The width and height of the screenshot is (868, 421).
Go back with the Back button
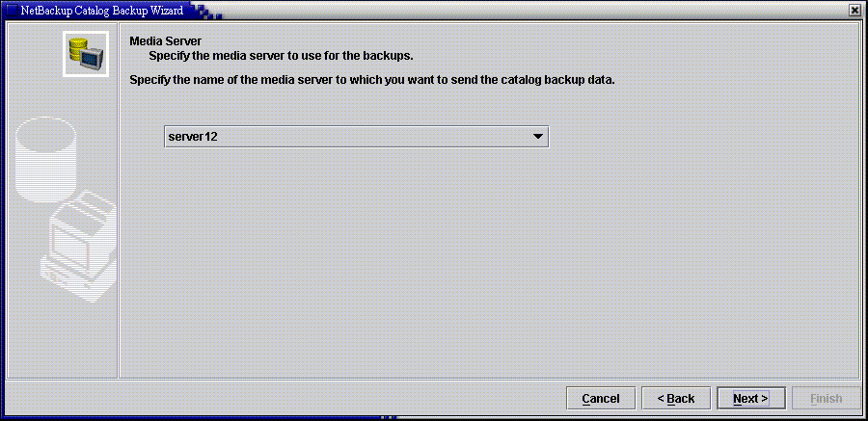click(676, 398)
